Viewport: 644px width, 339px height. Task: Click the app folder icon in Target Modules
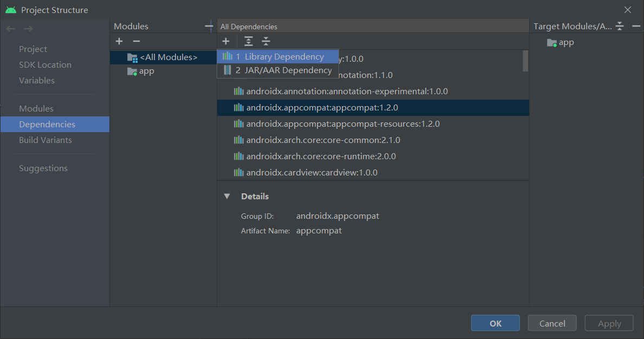pos(552,43)
